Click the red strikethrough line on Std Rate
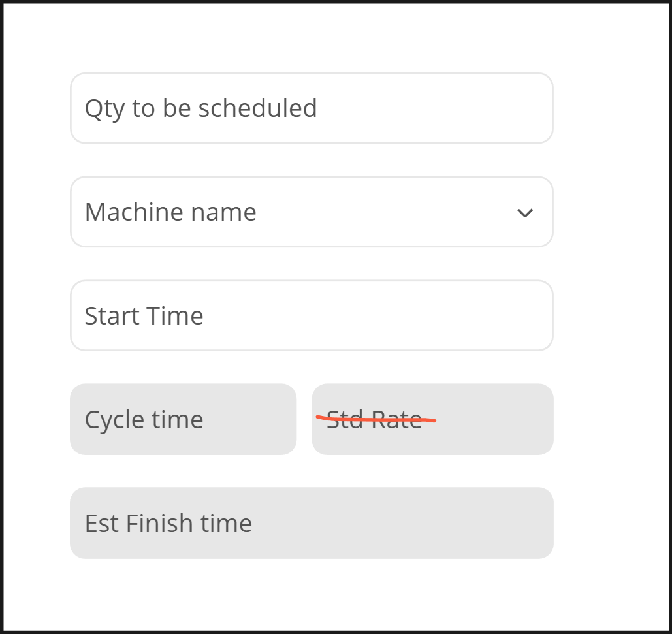672x634 pixels. click(376, 419)
